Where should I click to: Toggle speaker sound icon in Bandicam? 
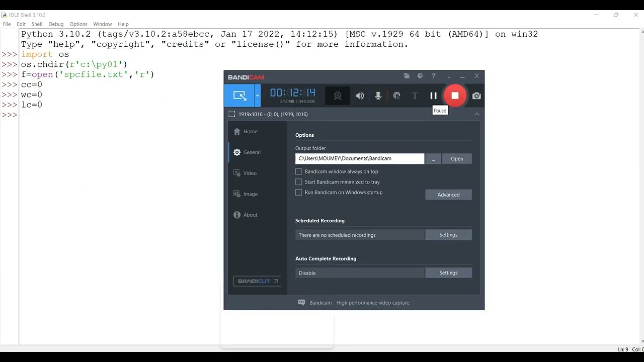360,96
